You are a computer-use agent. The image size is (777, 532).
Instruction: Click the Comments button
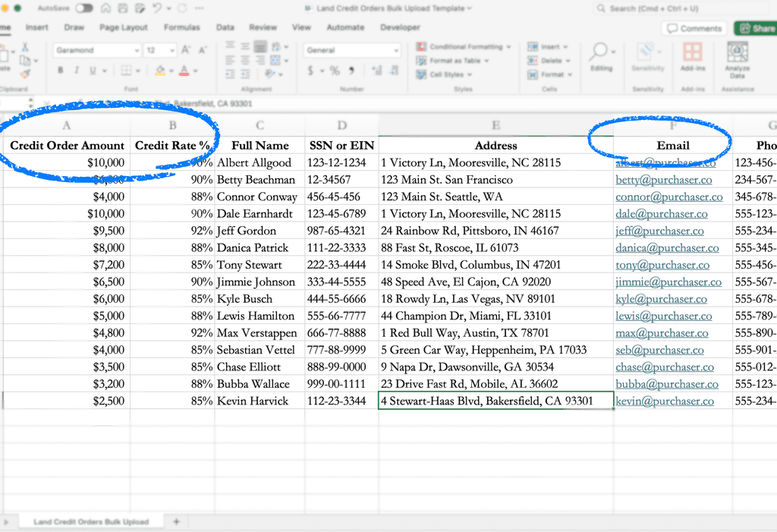[x=694, y=28]
